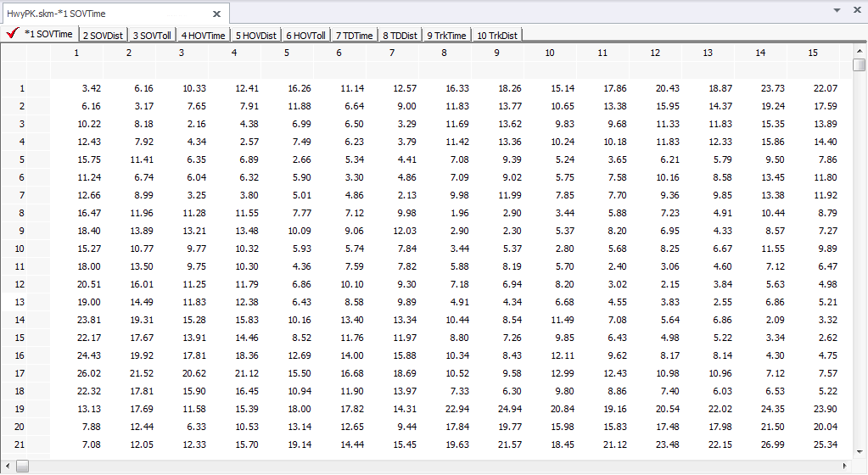Click the red checkmark icon on SOVTime tab
The width and height of the screenshot is (868, 475).
(x=13, y=34)
